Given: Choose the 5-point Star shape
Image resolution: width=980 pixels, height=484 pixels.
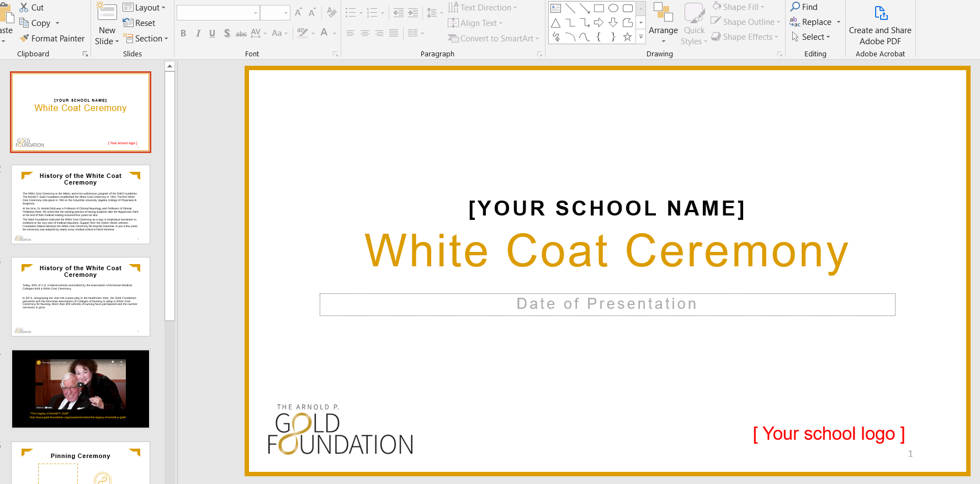Looking at the screenshot, I should coord(627,37).
